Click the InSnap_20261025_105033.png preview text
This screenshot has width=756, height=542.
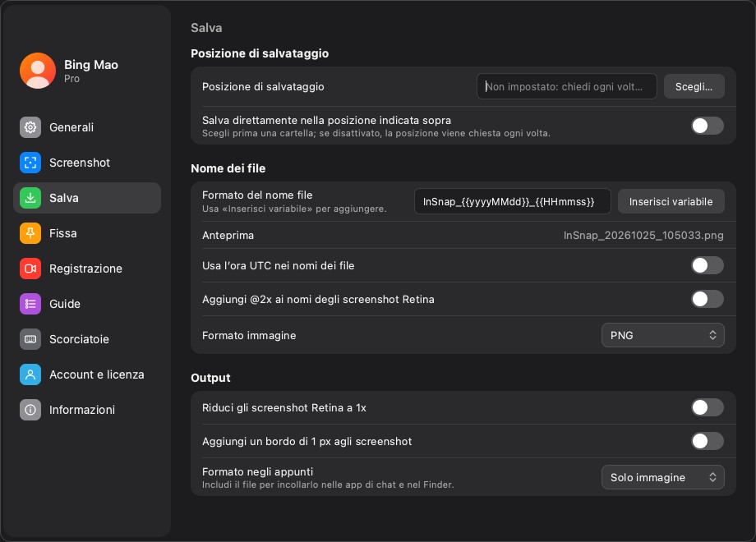point(643,235)
